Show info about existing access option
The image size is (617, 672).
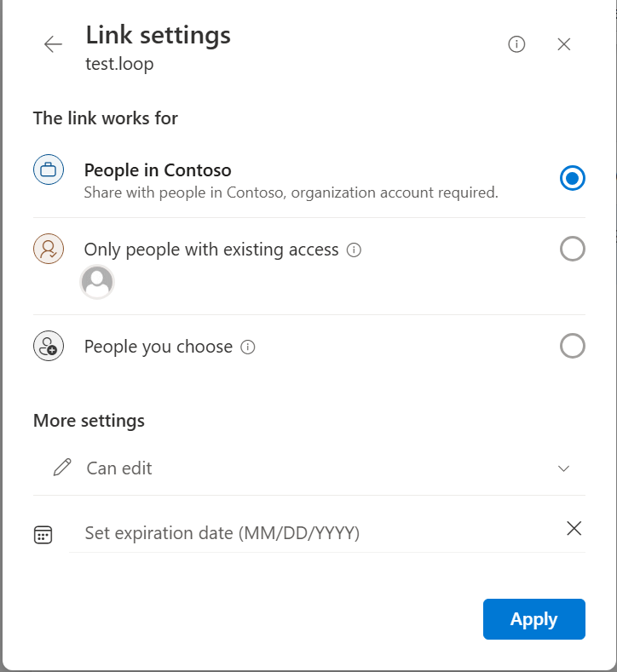355,250
